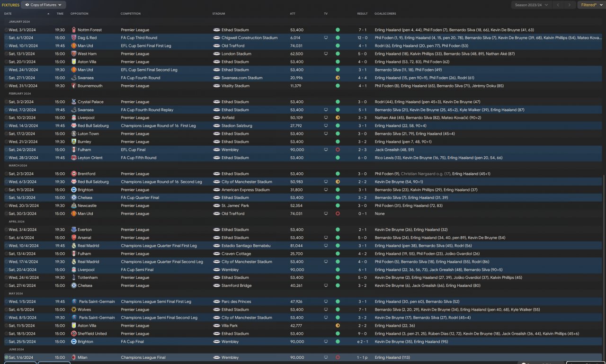The image size is (606, 364).
Task: Open the Season 2023/24 dropdown
Action: 531,5
